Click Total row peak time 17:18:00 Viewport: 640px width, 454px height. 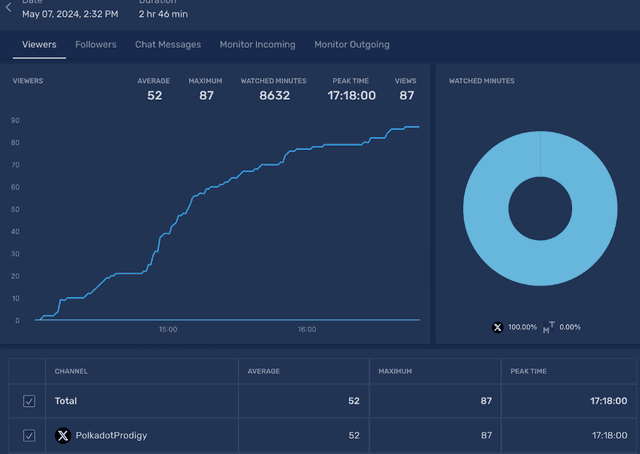point(609,401)
